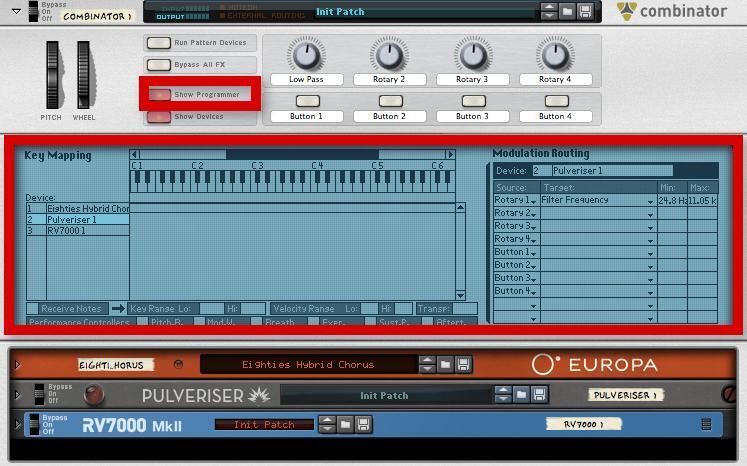Flip the RV7000 Bypass/On/Off switch

34,425
